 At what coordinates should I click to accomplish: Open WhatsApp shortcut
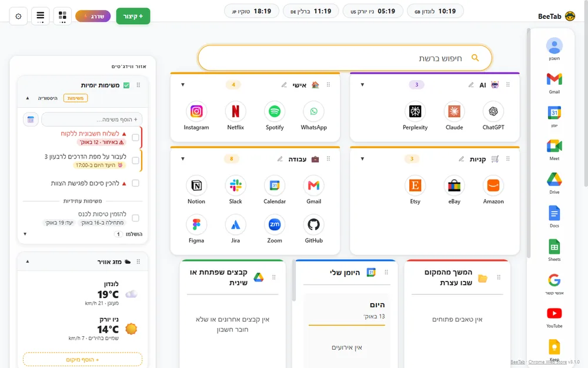(x=314, y=111)
